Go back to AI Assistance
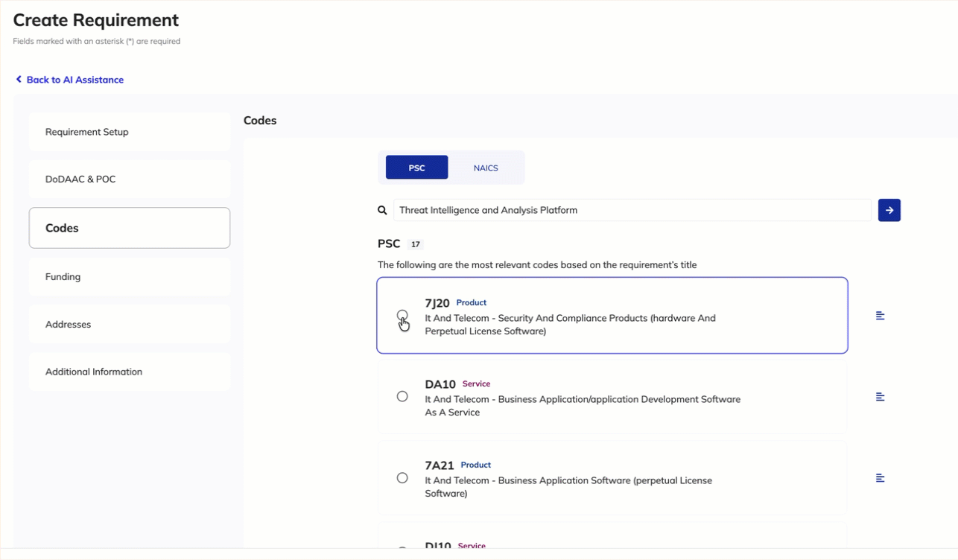Viewport: 958px width, 560px height. point(75,80)
